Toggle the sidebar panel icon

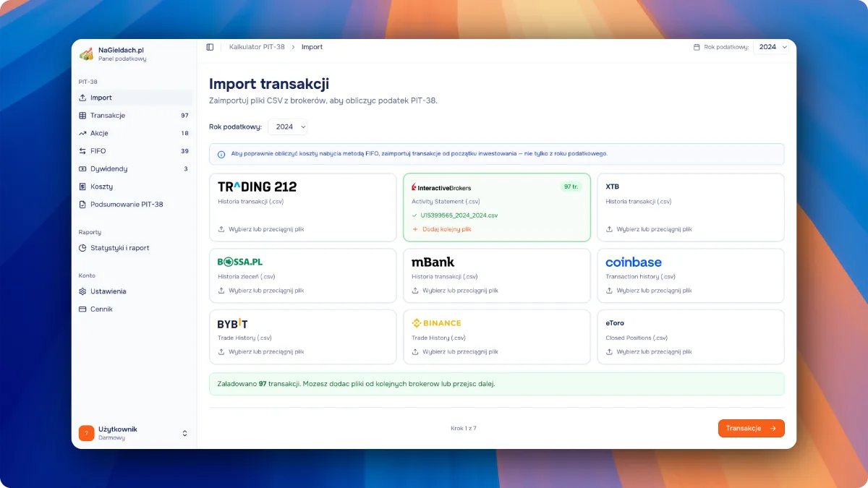[x=210, y=47]
